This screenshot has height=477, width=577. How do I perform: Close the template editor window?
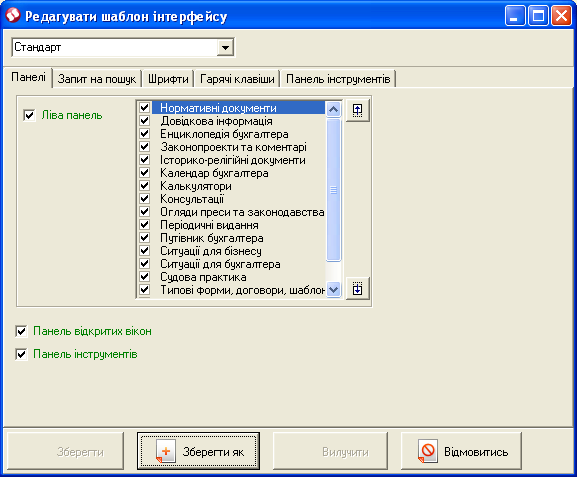tap(561, 16)
